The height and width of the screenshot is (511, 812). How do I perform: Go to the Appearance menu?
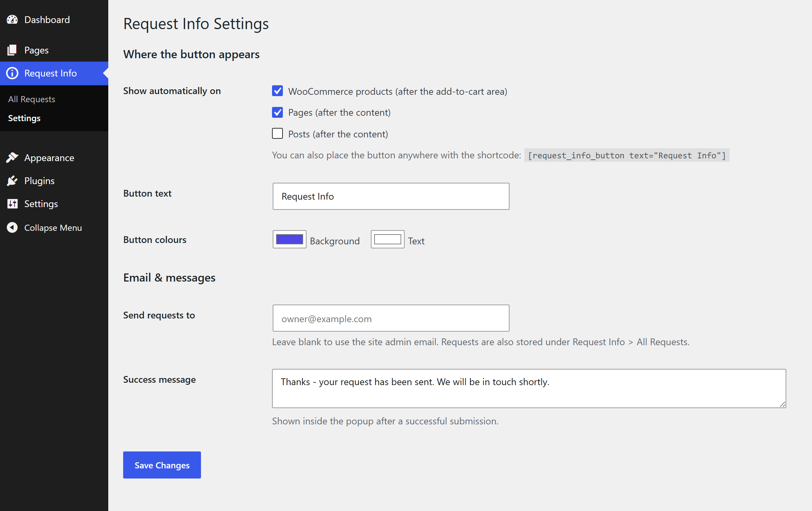(54, 158)
